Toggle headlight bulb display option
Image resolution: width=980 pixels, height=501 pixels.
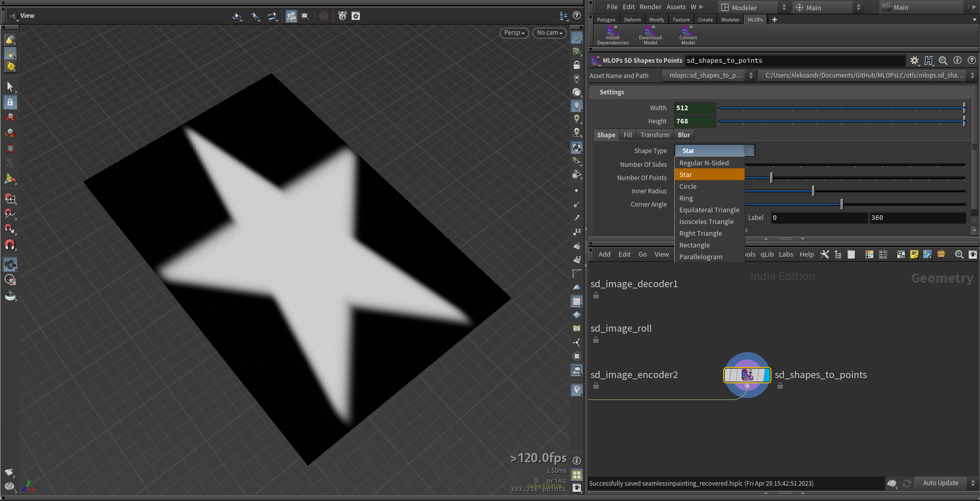(x=577, y=106)
